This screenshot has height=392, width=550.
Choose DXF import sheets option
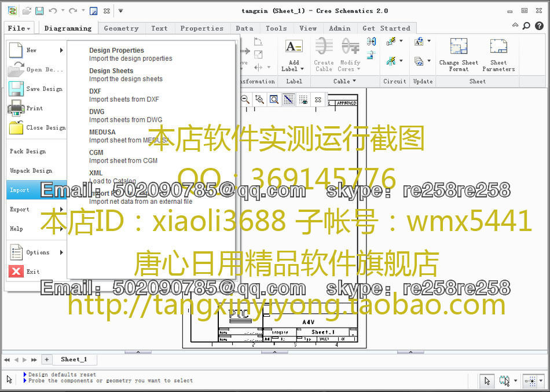[x=124, y=95]
